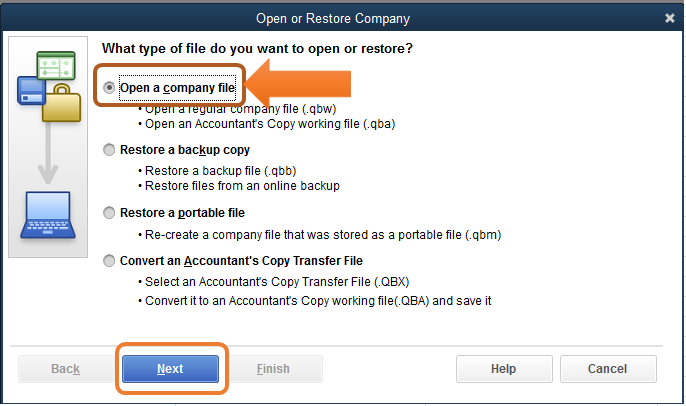Click the gray downward arrow graphic
The width and height of the screenshot is (686, 406).
48,153
